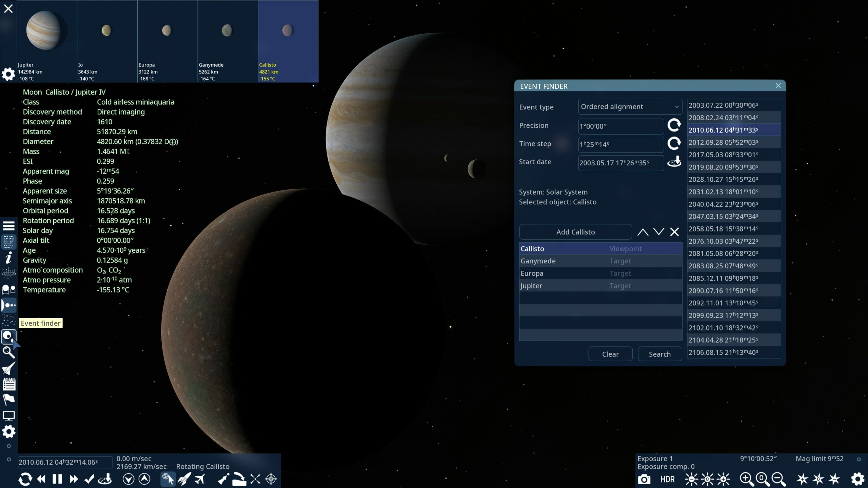Reset the Time step value with its refresh icon

pyautogui.click(x=674, y=144)
